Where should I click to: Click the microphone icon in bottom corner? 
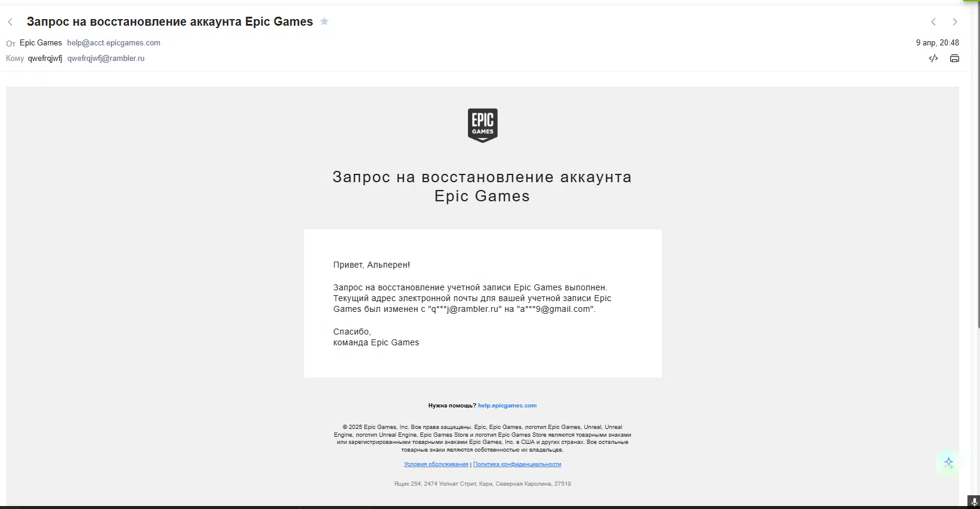click(x=974, y=502)
